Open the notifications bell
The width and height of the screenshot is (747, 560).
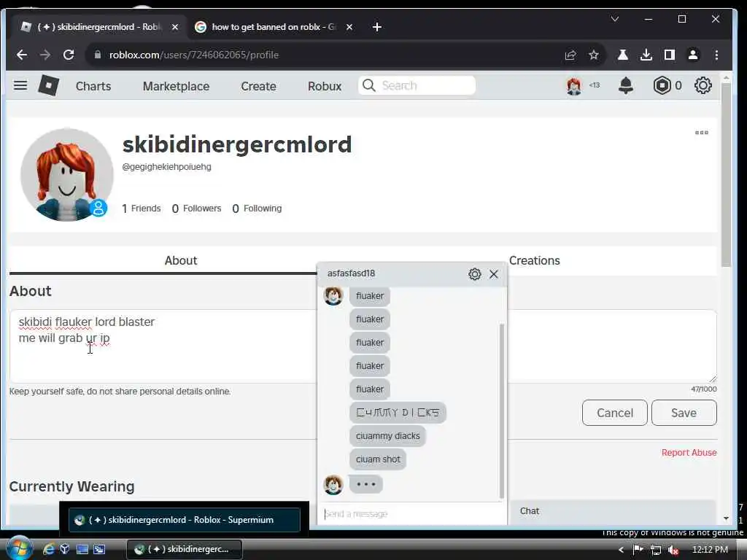coord(625,86)
